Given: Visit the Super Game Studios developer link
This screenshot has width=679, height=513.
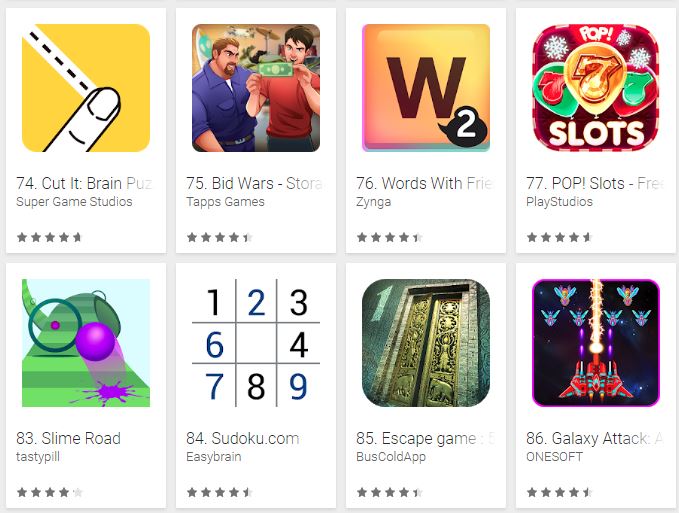Looking at the screenshot, I should (x=74, y=202).
